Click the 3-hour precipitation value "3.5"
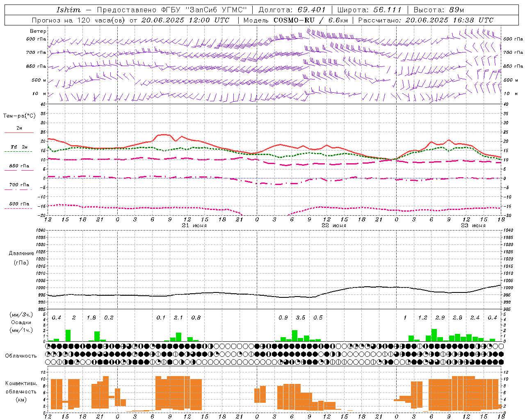Viewport: 525px width, 420px height. (301, 318)
